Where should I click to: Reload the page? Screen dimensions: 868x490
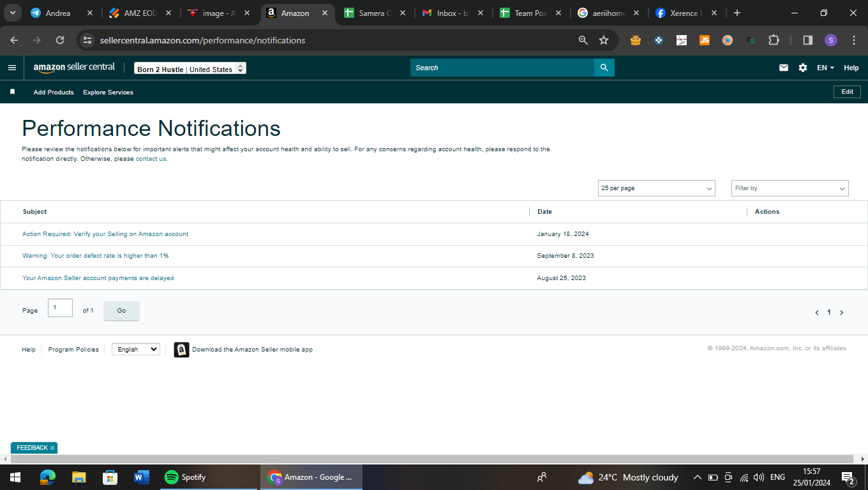point(60,40)
